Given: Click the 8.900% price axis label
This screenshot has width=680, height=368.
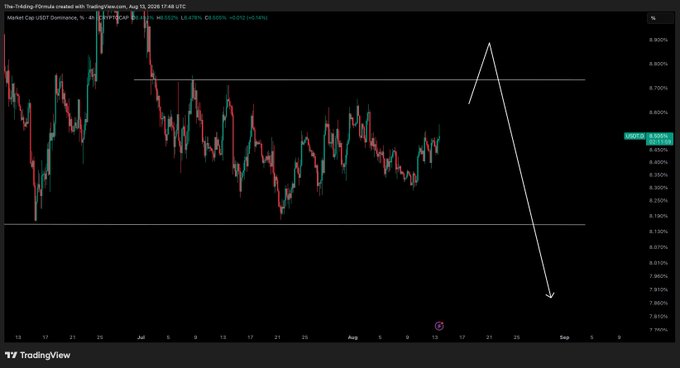Looking at the screenshot, I should 658,40.
